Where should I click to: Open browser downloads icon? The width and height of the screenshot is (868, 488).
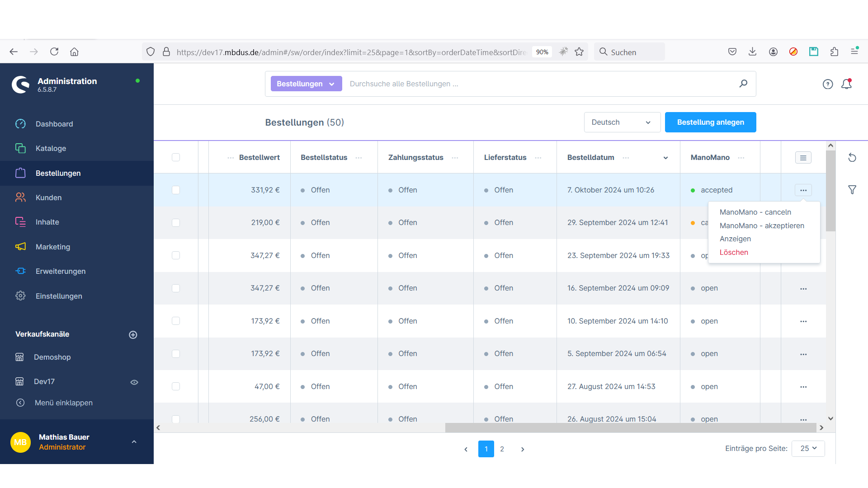pos(752,52)
